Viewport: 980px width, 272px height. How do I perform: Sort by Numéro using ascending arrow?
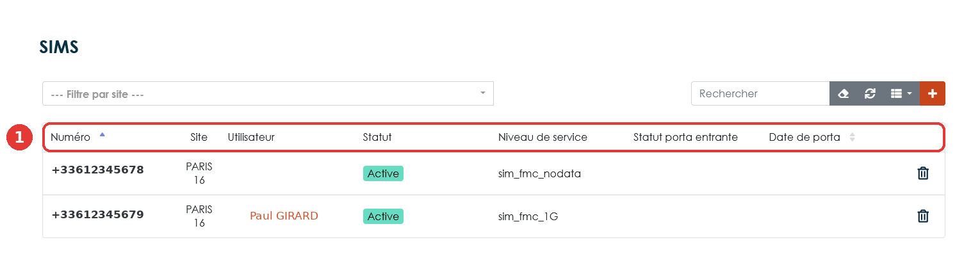click(102, 135)
